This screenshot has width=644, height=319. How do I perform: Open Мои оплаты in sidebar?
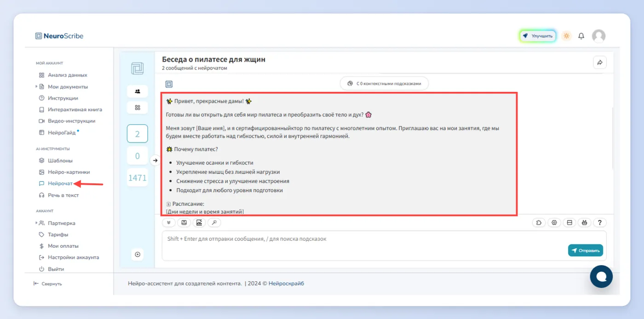coord(58,246)
